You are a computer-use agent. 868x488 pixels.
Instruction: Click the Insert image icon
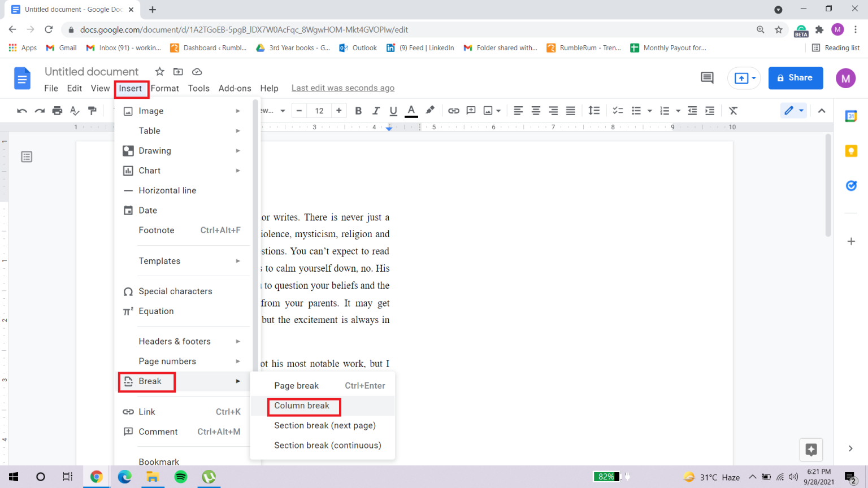point(488,110)
